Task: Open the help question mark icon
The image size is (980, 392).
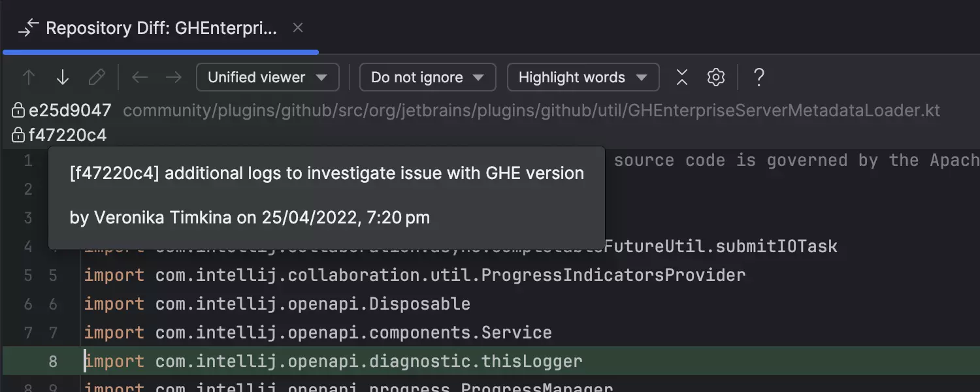Action: tap(759, 78)
